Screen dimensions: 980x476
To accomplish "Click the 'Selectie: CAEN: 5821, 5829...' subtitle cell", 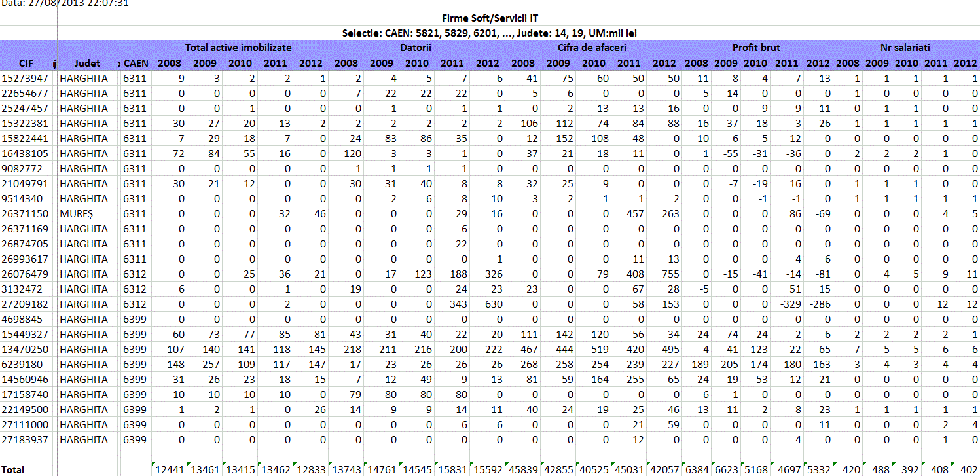I will tap(490, 33).
